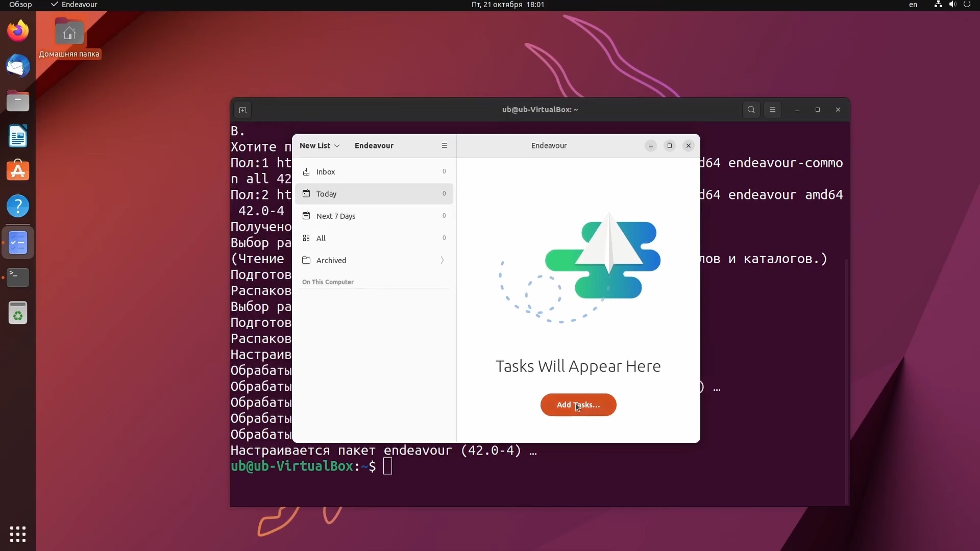Click the ub@ub-VirtualBox terminal title
Screen dimensions: 980x551
click(x=540, y=110)
